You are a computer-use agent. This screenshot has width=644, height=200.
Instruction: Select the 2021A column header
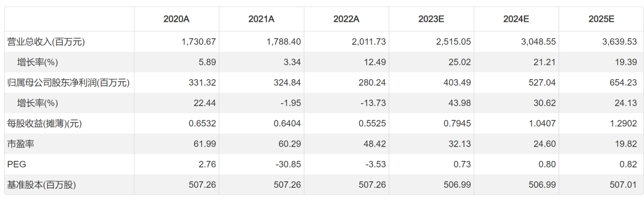tap(262, 19)
